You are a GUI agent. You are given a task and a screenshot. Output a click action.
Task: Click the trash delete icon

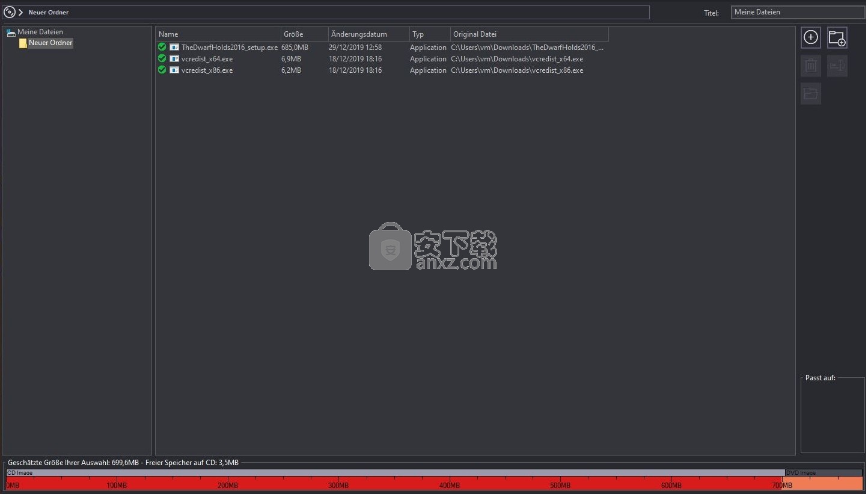(x=810, y=66)
